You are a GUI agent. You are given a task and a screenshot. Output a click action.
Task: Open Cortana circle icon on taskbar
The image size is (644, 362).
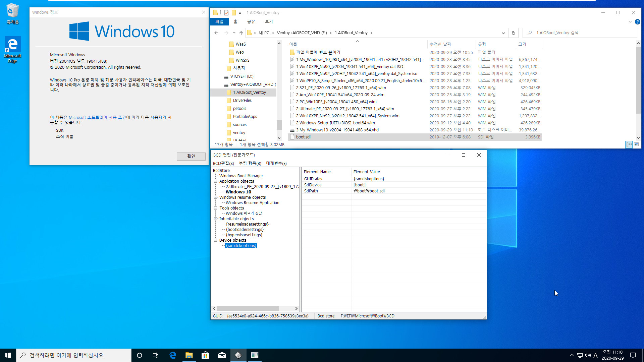point(140,355)
